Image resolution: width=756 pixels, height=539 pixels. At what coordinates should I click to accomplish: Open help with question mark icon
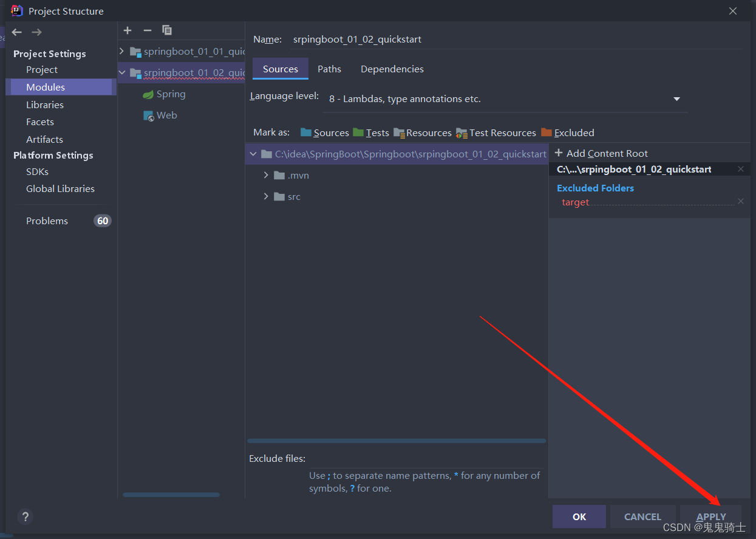(25, 517)
